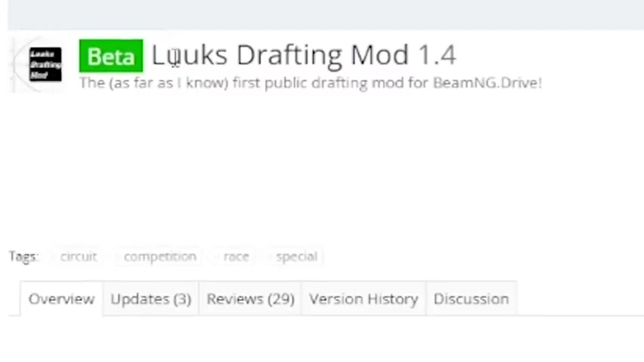Go to the Discussion tab
The image size is (644, 362).
(x=471, y=299)
